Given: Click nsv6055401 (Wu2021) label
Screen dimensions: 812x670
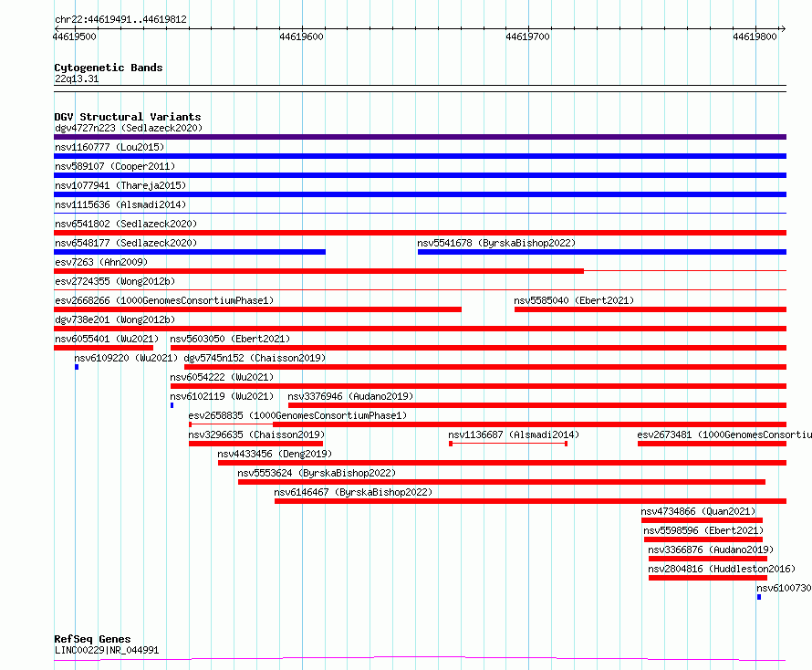Looking at the screenshot, I should point(107,339).
